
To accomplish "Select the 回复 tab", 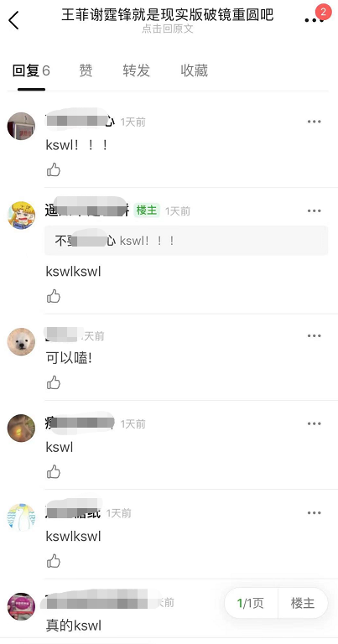I will point(31,70).
